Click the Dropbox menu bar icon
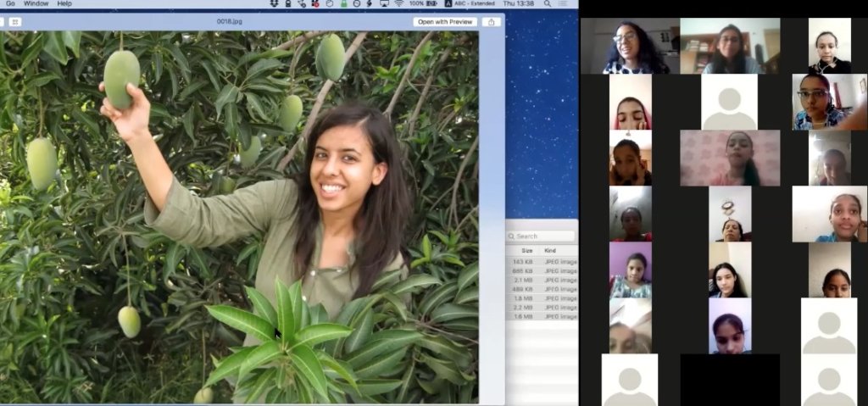 pos(275,4)
